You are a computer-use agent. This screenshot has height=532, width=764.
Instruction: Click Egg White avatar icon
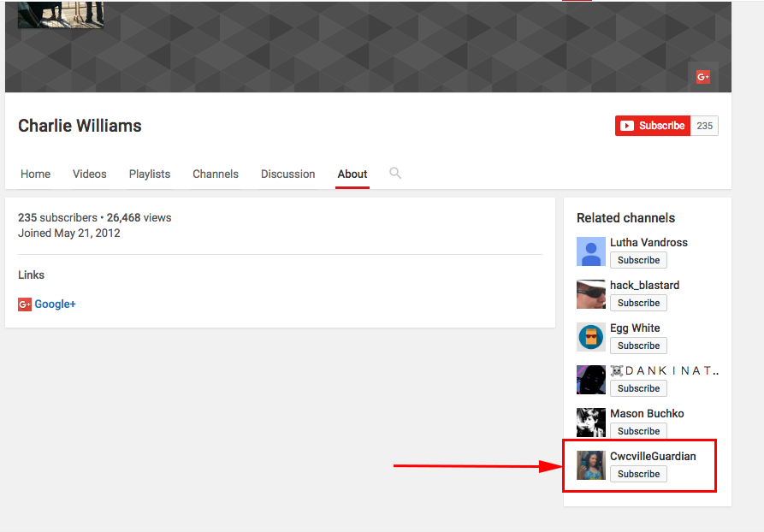tap(591, 337)
